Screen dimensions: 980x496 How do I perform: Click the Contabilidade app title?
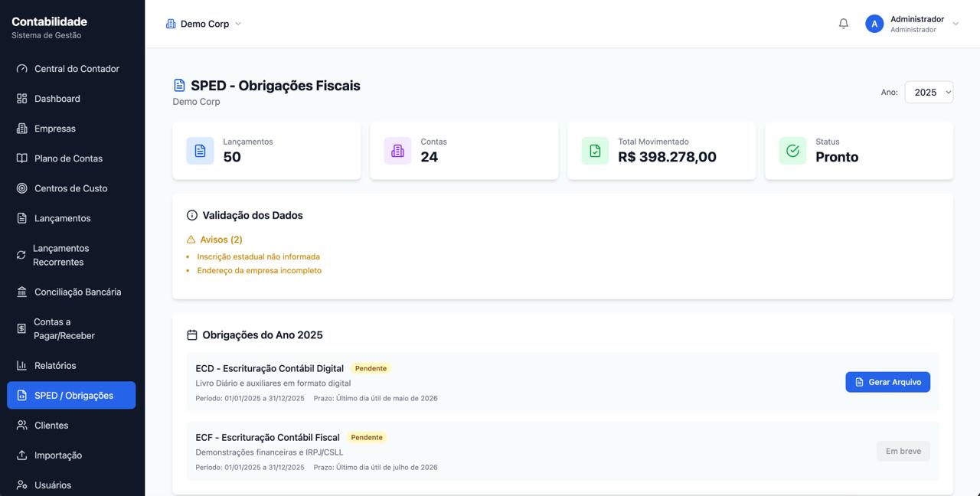pyautogui.click(x=49, y=21)
